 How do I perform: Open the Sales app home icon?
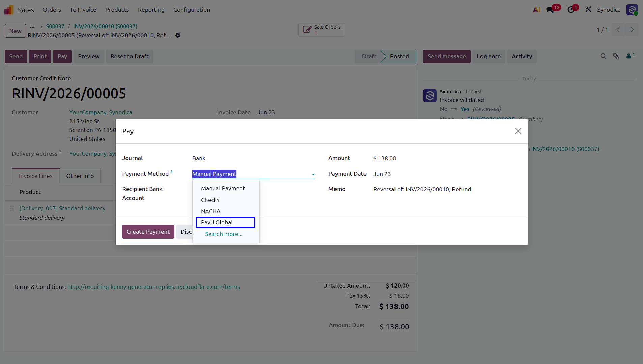[x=9, y=10]
